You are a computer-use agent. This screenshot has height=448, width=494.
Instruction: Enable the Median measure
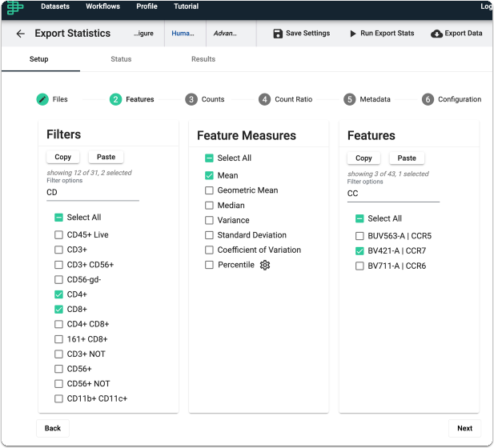tap(209, 206)
